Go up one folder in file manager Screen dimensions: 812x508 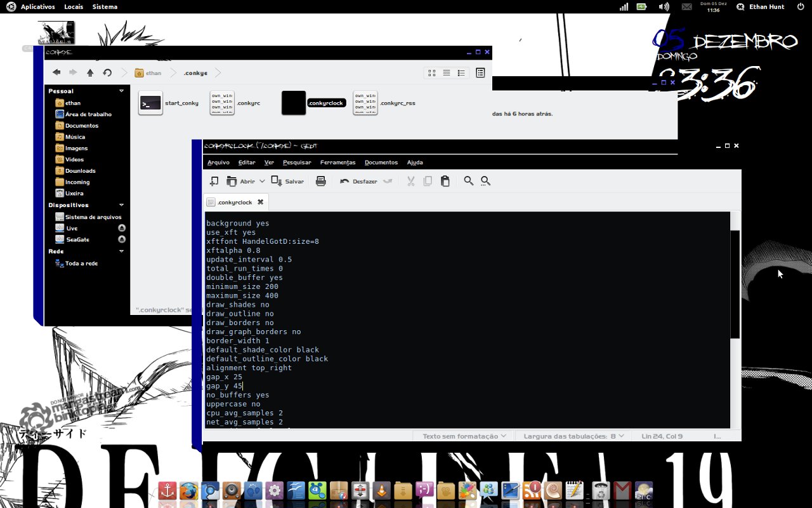[x=90, y=73]
